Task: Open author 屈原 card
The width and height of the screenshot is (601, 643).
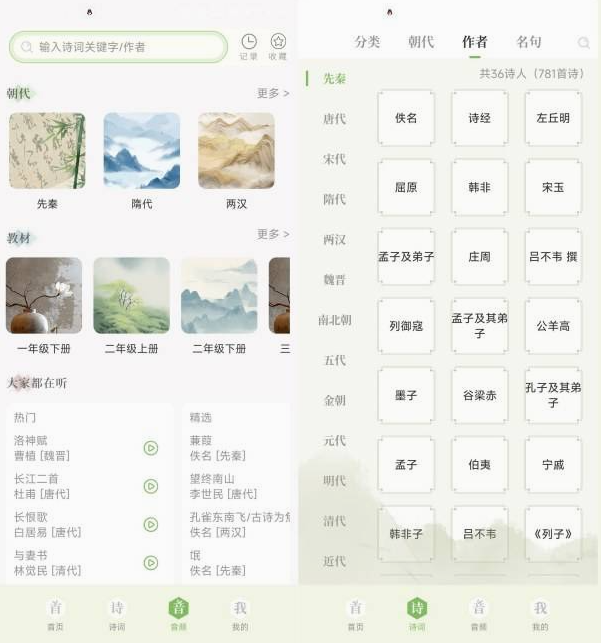Action: [x=406, y=187]
